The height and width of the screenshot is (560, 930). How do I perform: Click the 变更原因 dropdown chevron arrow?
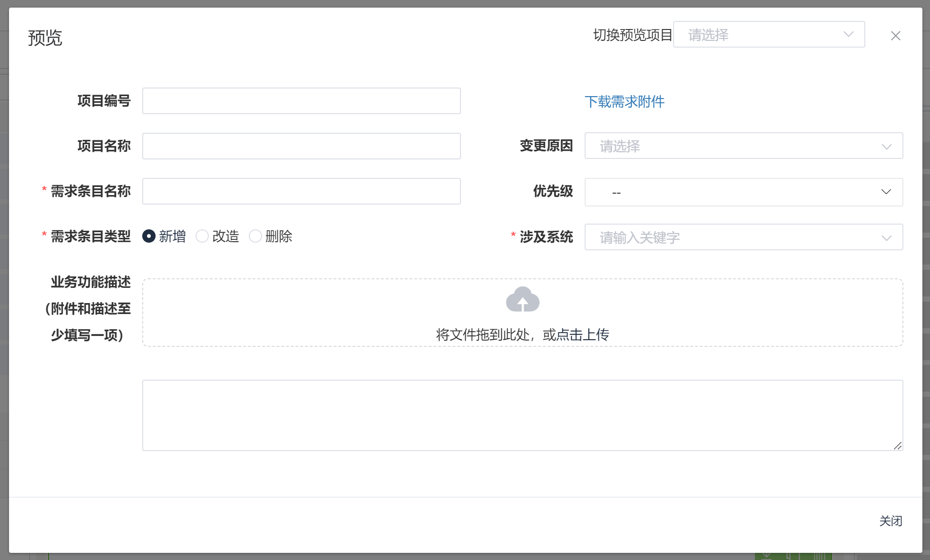[x=886, y=146]
